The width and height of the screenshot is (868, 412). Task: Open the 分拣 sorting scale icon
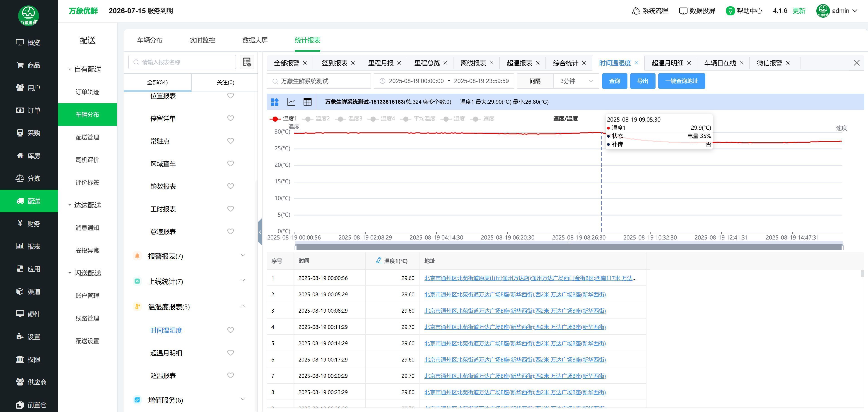(20, 178)
